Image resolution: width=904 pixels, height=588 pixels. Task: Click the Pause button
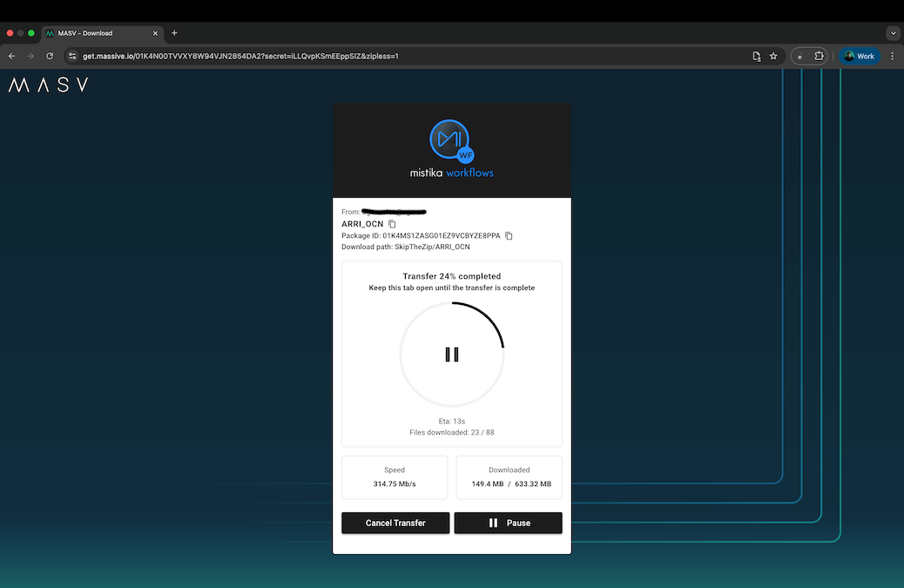[x=508, y=523]
